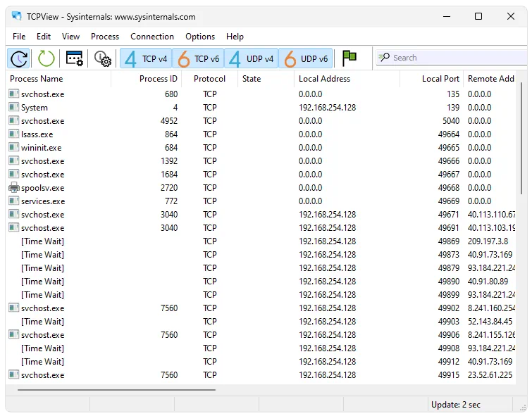
Task: Click the vertical scrollbar thumb
Action: click(521, 139)
